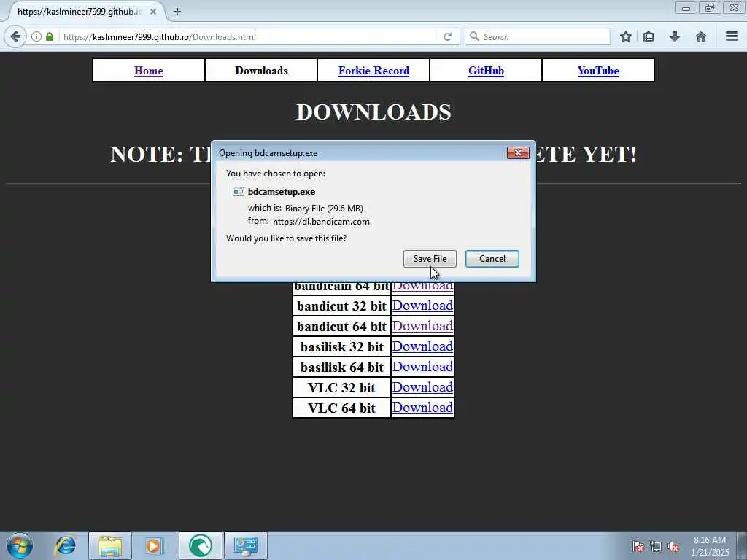Click the Binary File (29.6 MB) text
The height and width of the screenshot is (560, 747).
tap(324, 208)
